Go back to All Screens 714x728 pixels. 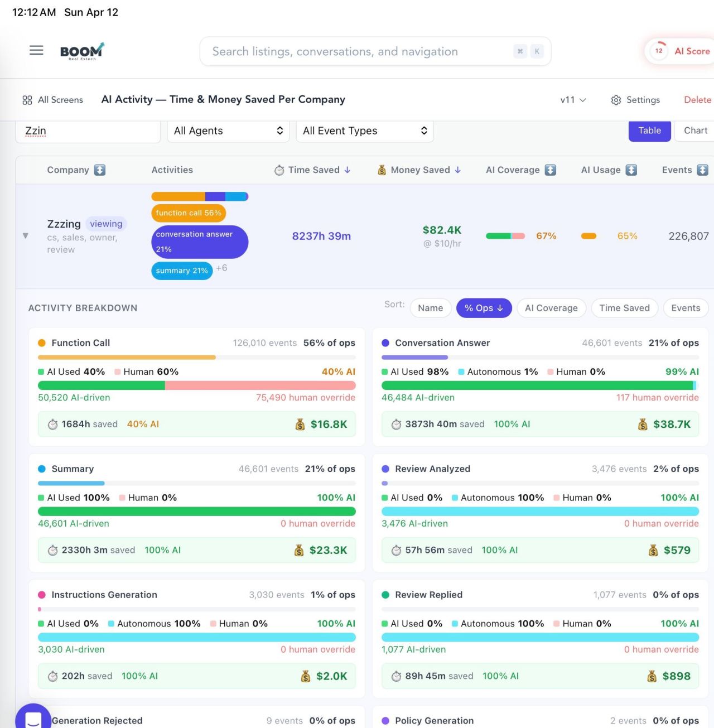click(x=53, y=100)
